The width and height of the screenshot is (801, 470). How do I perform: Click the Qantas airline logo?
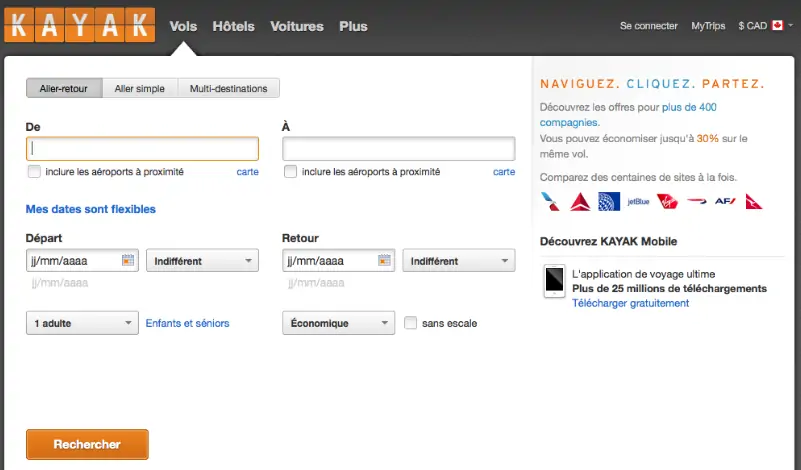(754, 202)
